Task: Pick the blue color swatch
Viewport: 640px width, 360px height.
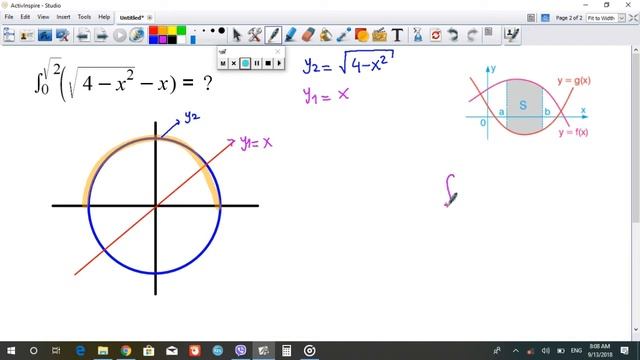Action: (x=153, y=40)
